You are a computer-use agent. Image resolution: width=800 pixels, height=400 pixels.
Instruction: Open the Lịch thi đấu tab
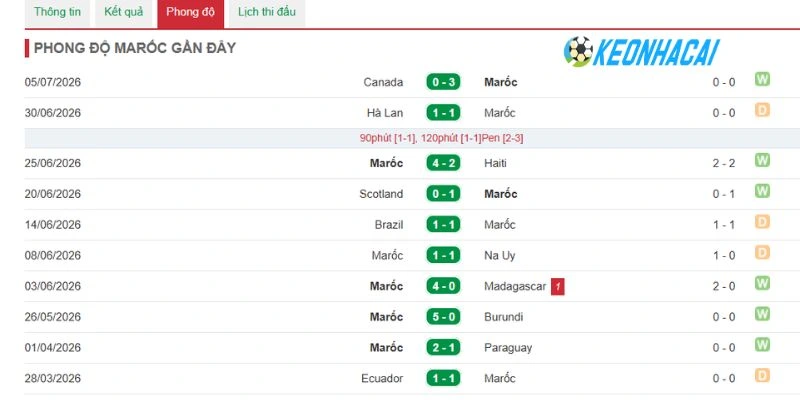click(x=267, y=13)
